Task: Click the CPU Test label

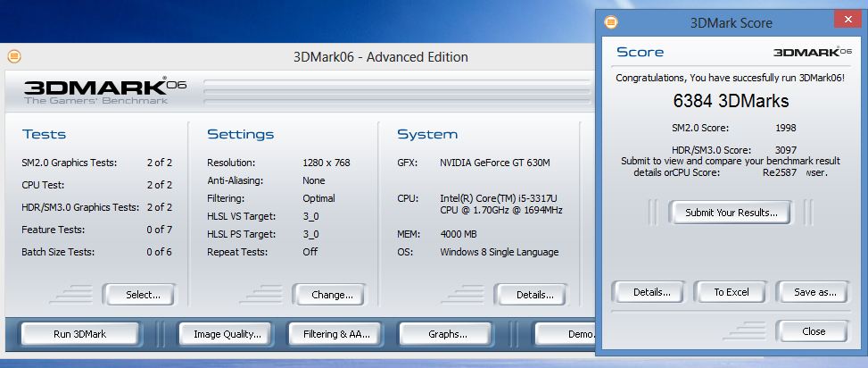Action: [43, 185]
